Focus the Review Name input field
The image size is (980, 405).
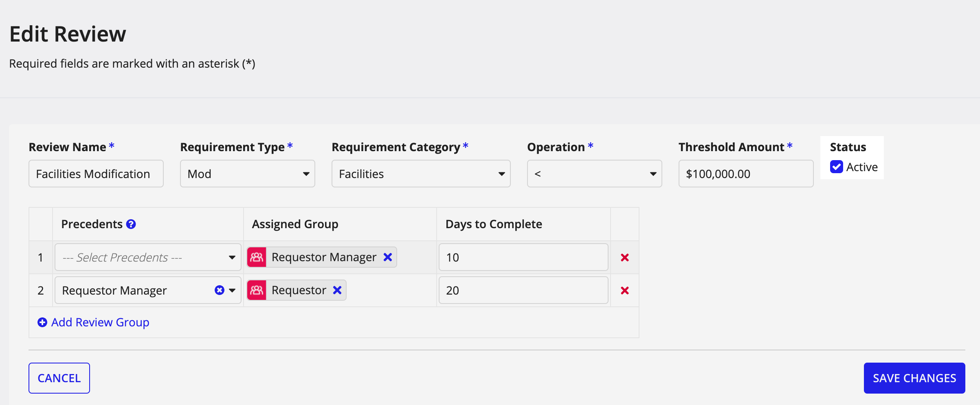[x=96, y=174]
